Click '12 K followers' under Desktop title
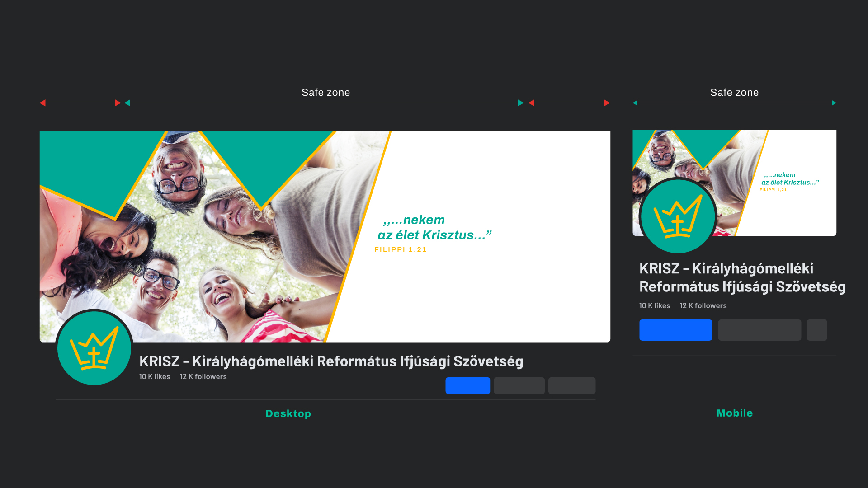 [203, 376]
